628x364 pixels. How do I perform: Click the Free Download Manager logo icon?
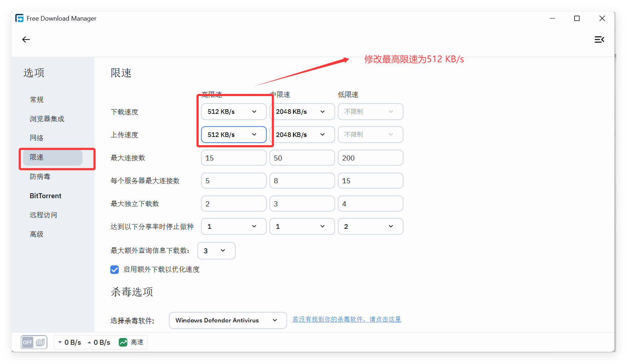pos(20,18)
